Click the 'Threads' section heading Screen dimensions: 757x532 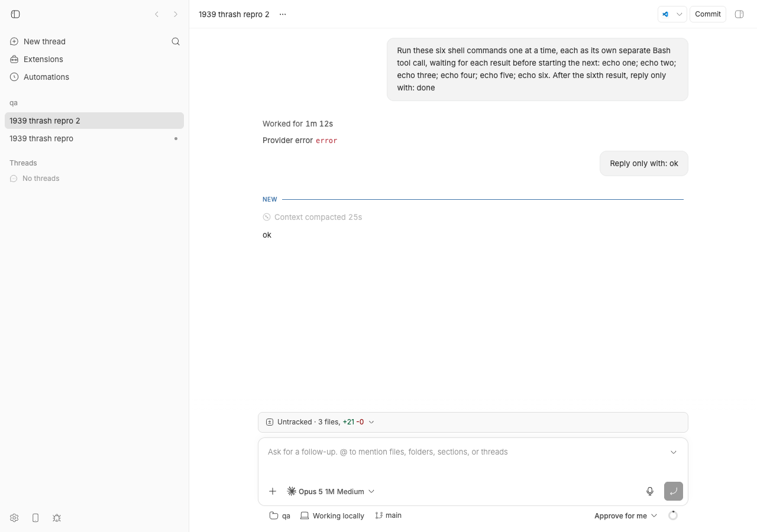23,163
